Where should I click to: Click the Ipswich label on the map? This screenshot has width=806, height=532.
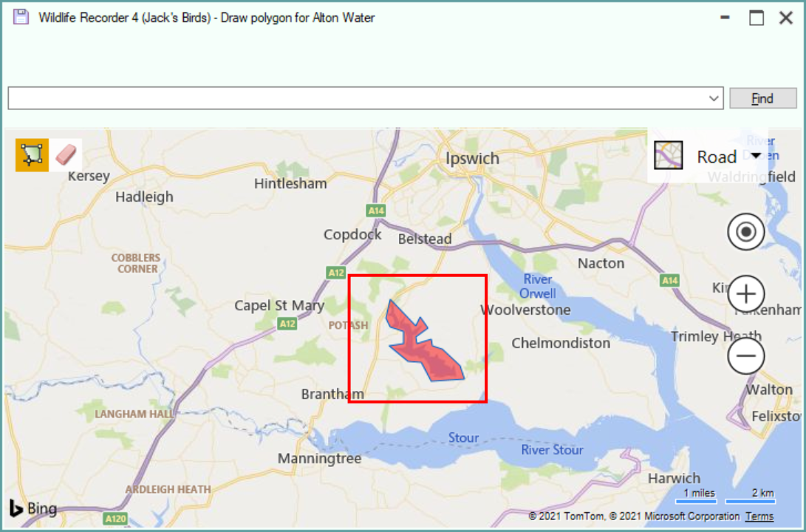(x=472, y=158)
